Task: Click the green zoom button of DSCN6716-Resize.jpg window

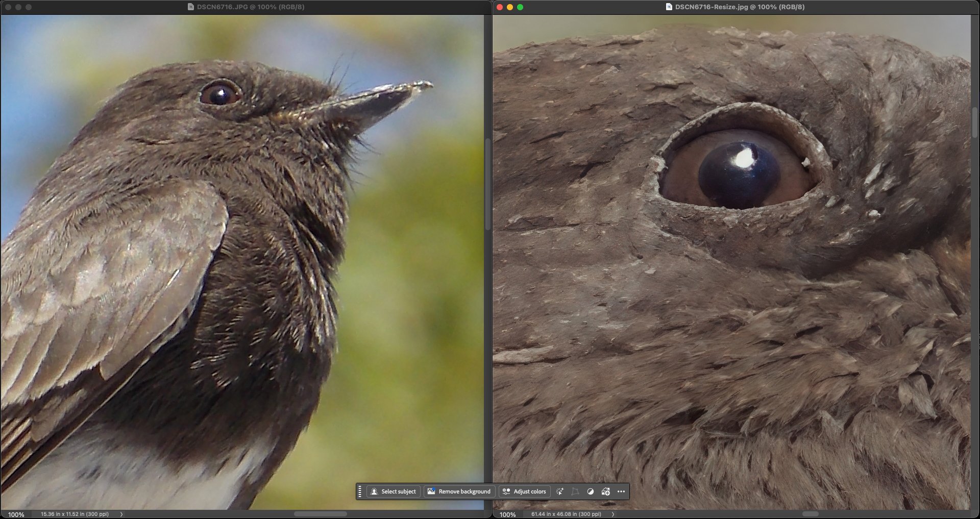Action: tap(520, 7)
